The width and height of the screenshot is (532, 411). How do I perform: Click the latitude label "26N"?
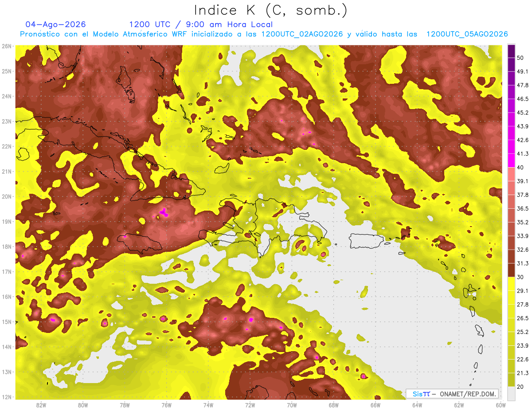coord(7,46)
